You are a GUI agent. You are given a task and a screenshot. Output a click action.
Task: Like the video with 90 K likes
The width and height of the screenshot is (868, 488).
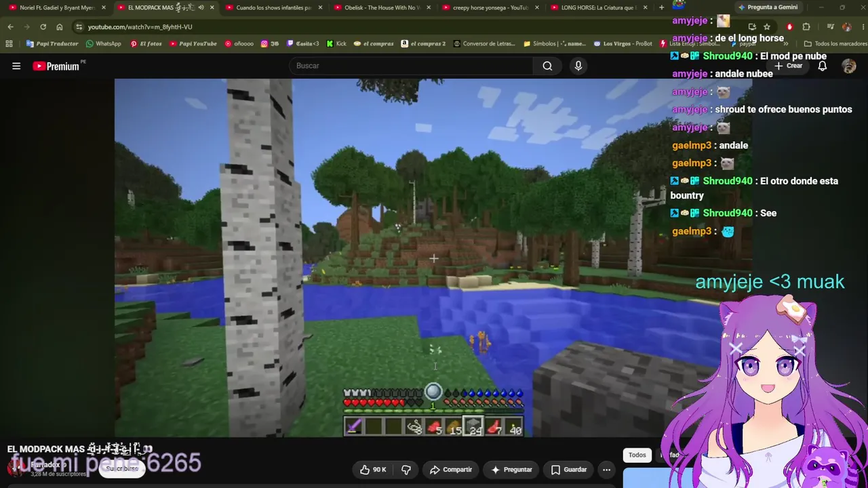point(373,470)
